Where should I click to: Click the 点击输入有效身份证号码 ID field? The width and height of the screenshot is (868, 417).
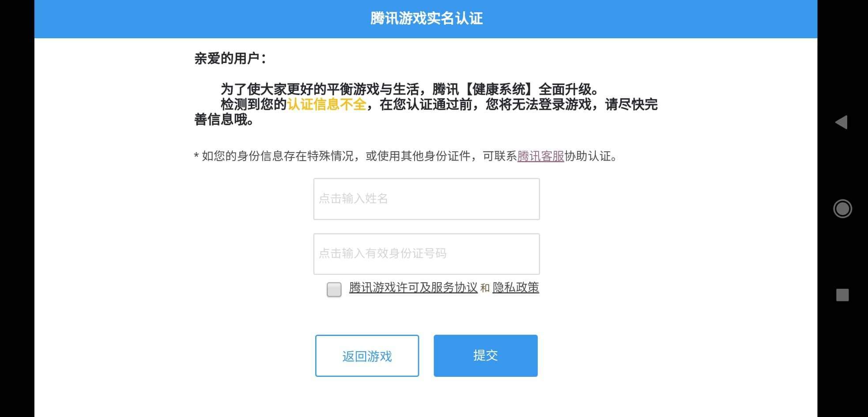pyautogui.click(x=426, y=254)
